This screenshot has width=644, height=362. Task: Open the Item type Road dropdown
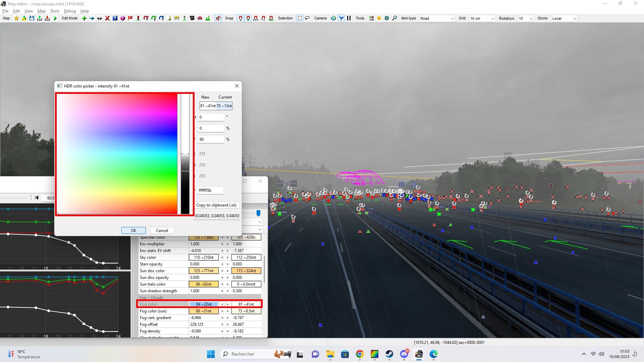click(x=437, y=18)
